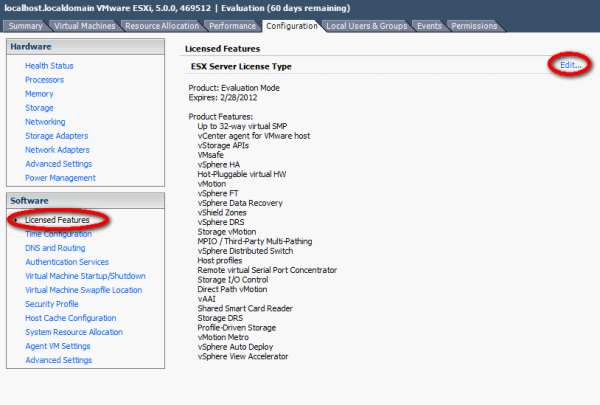The width and height of the screenshot is (600, 405).
Task: Open the Networking hardware settings
Action: [45, 122]
